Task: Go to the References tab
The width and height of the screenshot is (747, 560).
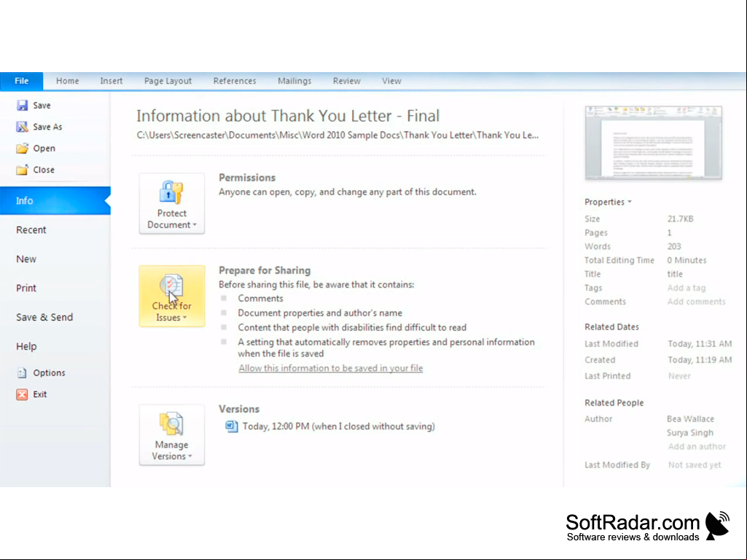Action: (235, 81)
